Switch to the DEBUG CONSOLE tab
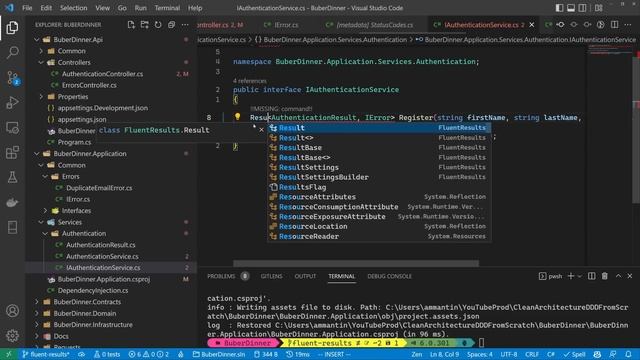This screenshot has width=640, height=360. tap(389, 276)
